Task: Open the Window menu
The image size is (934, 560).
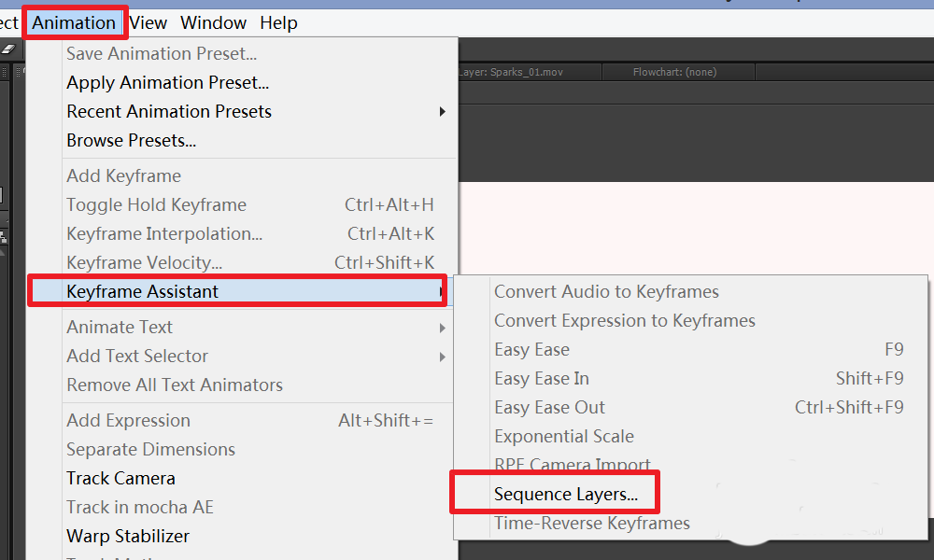Action: click(x=213, y=22)
